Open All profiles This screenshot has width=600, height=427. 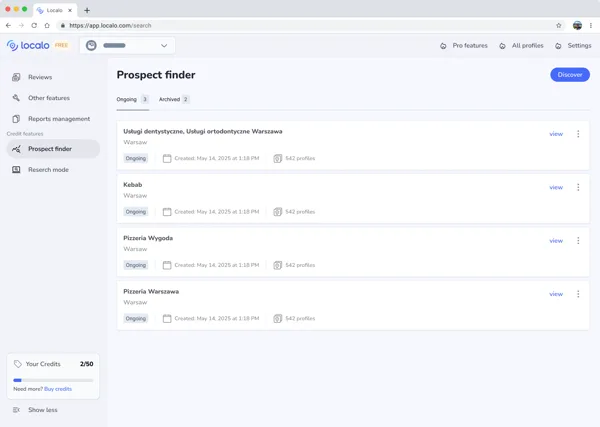click(x=527, y=46)
